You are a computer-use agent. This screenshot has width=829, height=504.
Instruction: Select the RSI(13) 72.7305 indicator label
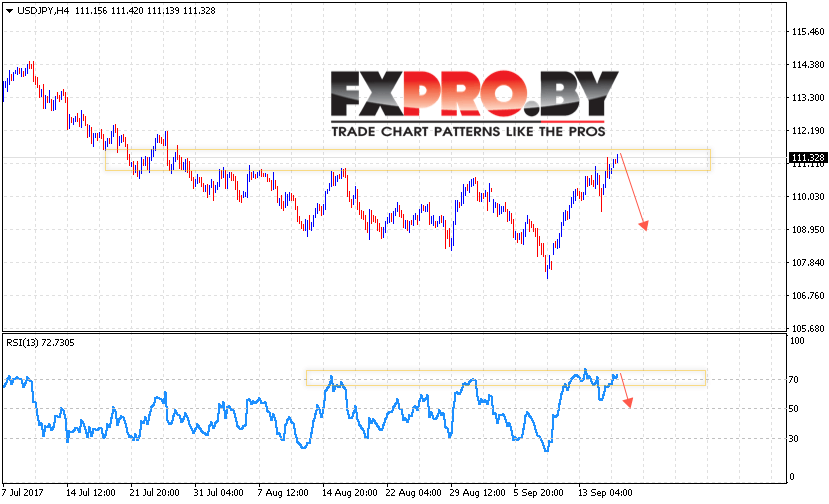(x=40, y=343)
